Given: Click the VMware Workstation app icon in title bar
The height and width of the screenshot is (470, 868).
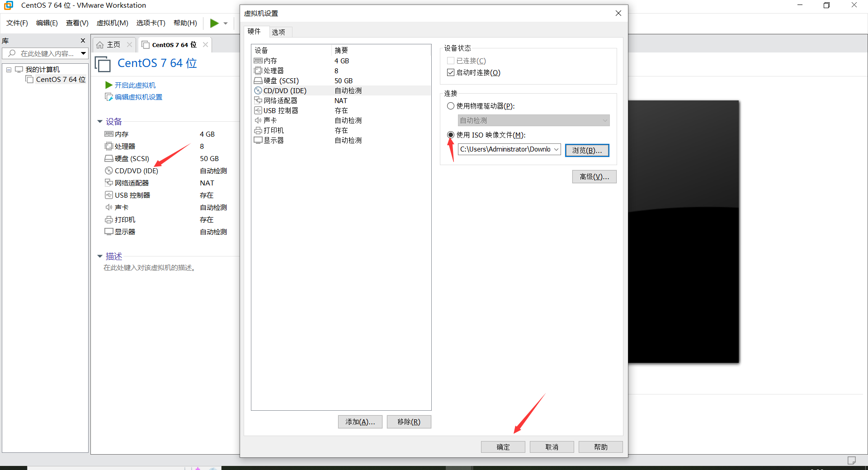Looking at the screenshot, I should coord(9,5).
